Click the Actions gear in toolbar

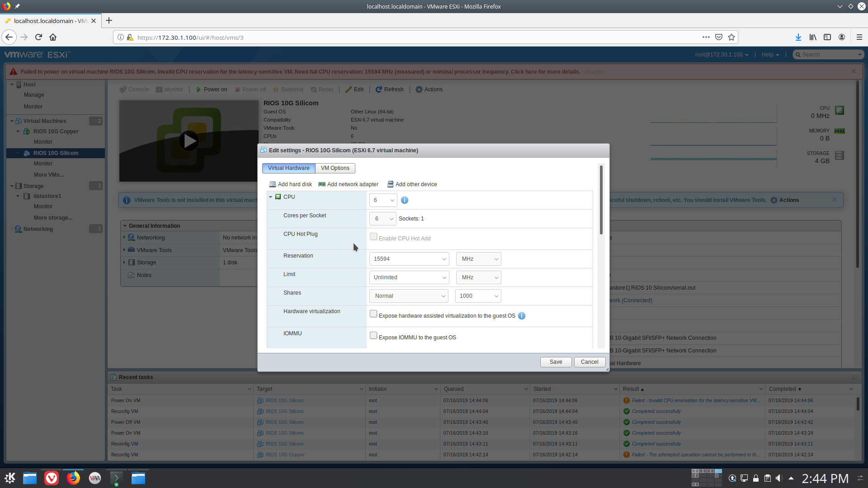pyautogui.click(x=419, y=89)
